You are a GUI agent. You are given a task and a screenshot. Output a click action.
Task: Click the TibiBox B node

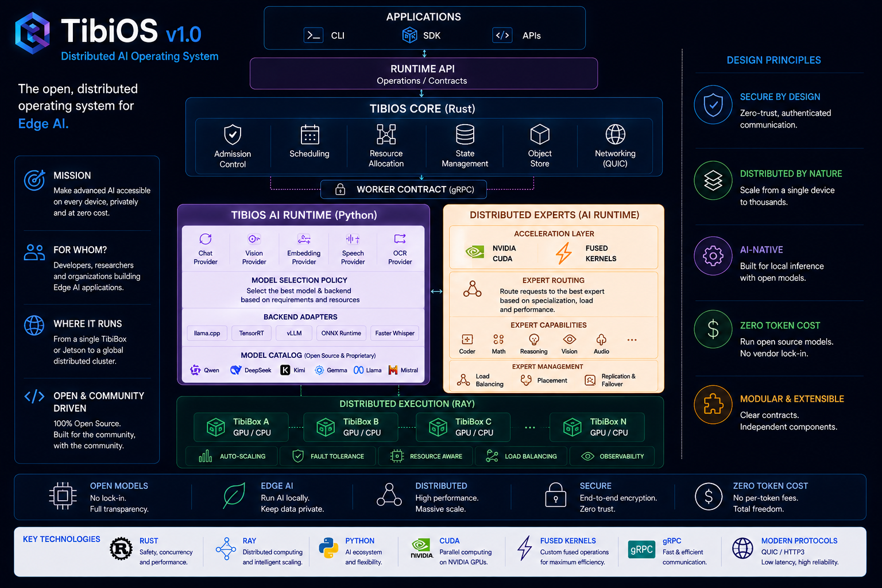coord(351,427)
